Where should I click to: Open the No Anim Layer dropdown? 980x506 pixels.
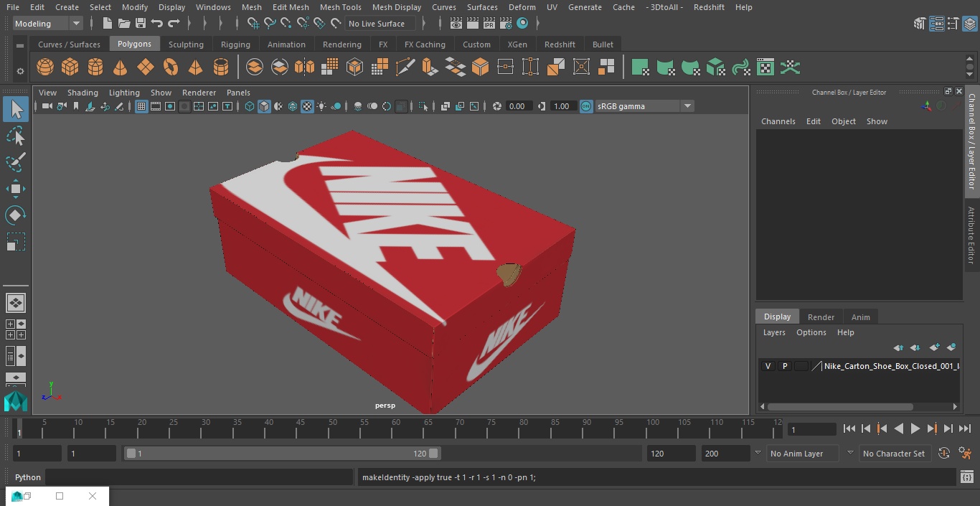coord(804,454)
